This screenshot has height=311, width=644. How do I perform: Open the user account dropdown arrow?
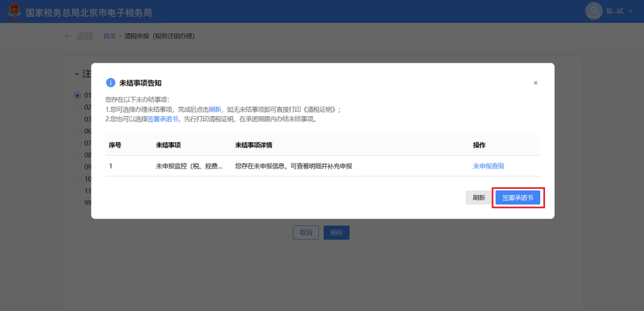coord(630,11)
